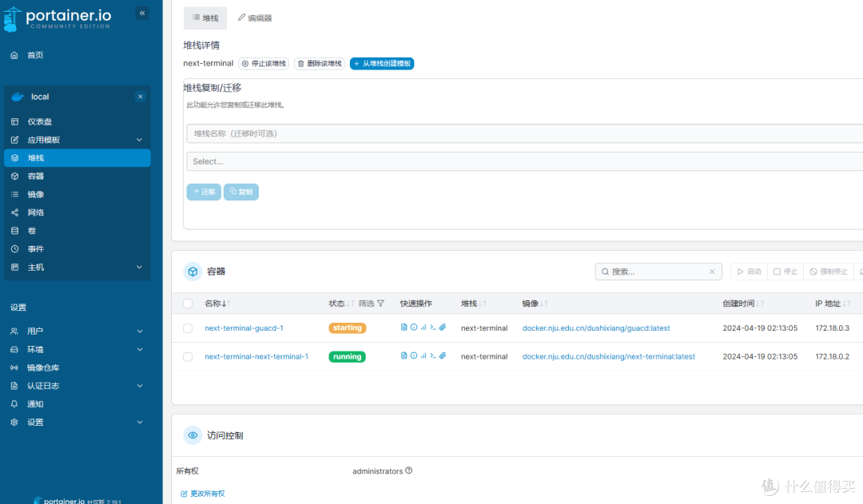The height and width of the screenshot is (504, 863).
Task: Close the local environment panel
Action: (x=141, y=97)
